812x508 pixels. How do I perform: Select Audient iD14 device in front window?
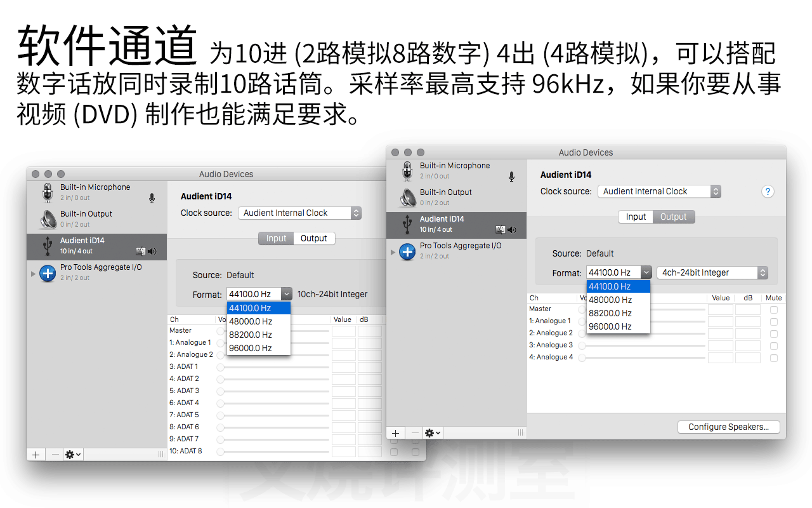click(457, 225)
